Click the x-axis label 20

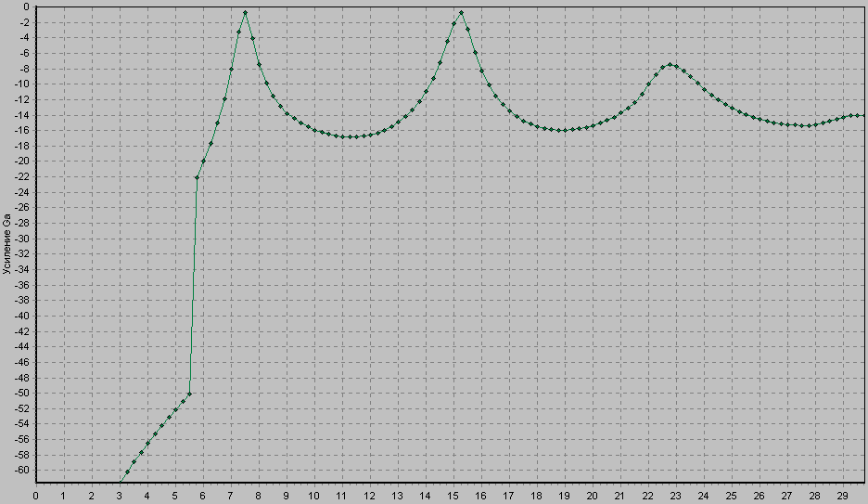point(592,496)
